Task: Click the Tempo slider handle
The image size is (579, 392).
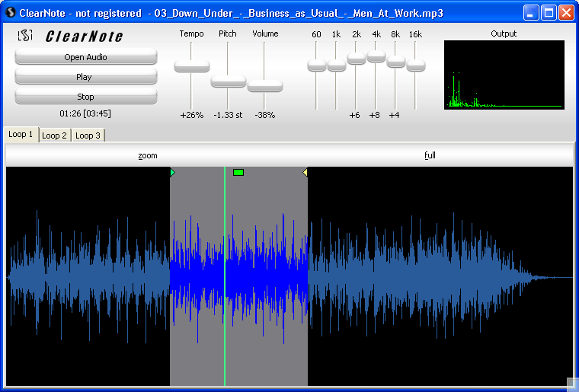Action: tap(191, 67)
